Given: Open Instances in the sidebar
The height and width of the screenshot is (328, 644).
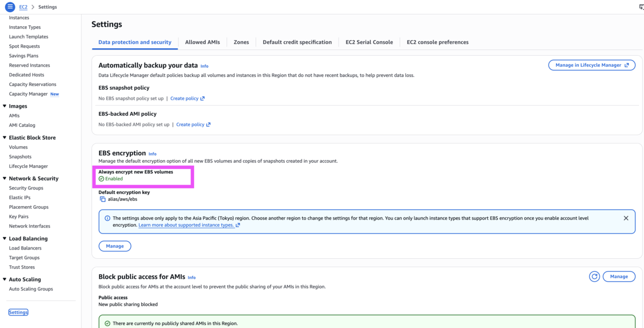Looking at the screenshot, I should point(19,18).
